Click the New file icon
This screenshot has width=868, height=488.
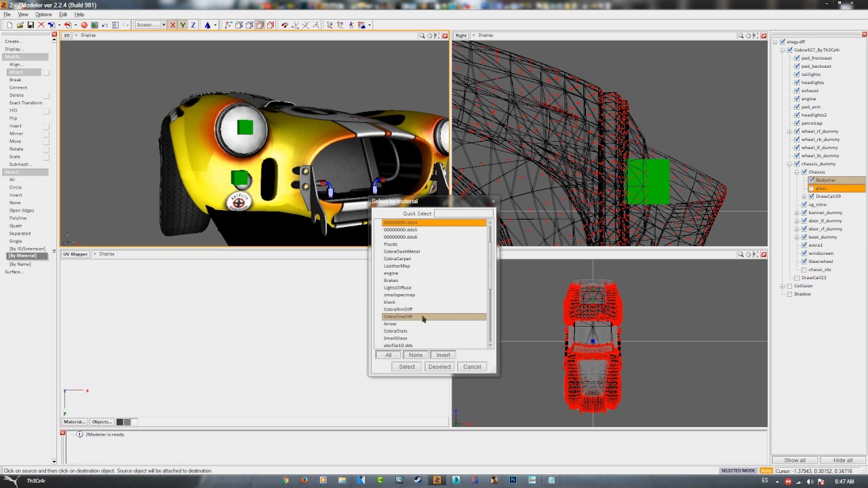click(x=9, y=25)
